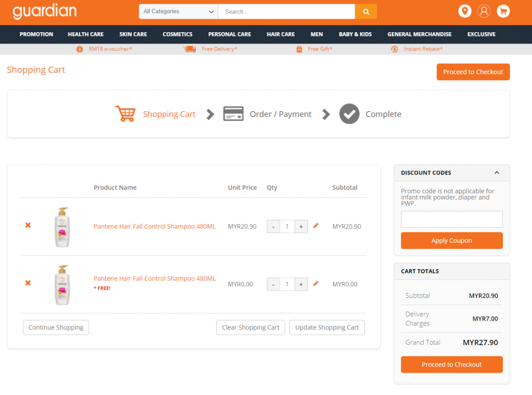Increase quantity of free shampoo item
Screen dimensions: 532x395
pos(301,284)
